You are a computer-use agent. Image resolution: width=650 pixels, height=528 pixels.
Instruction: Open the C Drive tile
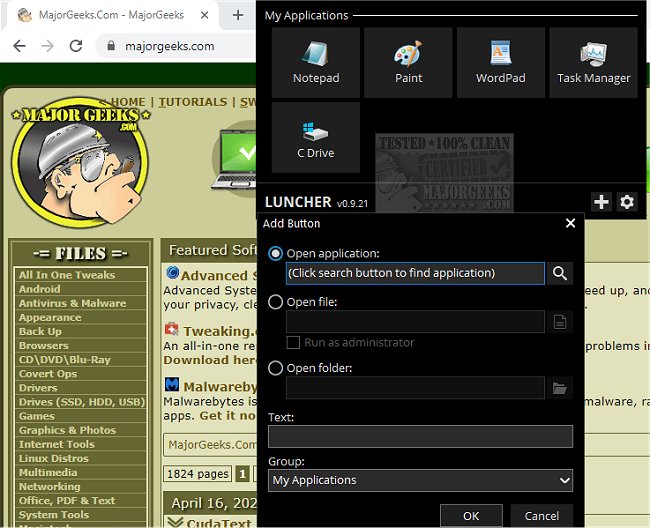point(315,138)
